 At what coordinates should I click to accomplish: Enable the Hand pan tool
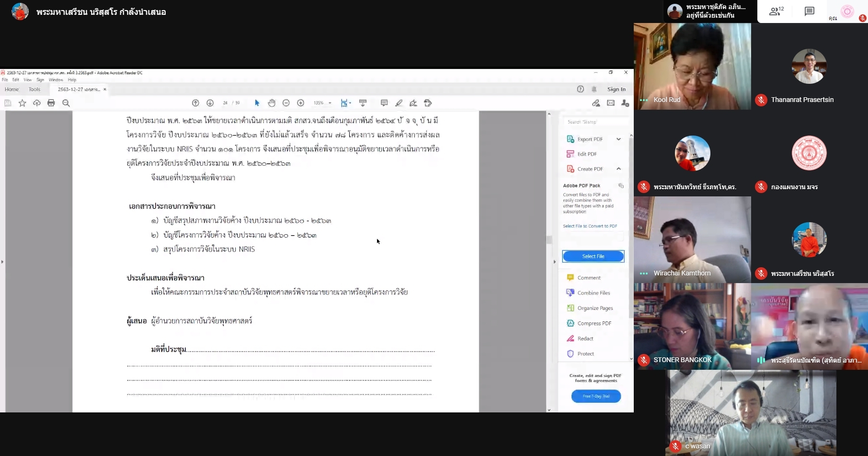pos(272,103)
